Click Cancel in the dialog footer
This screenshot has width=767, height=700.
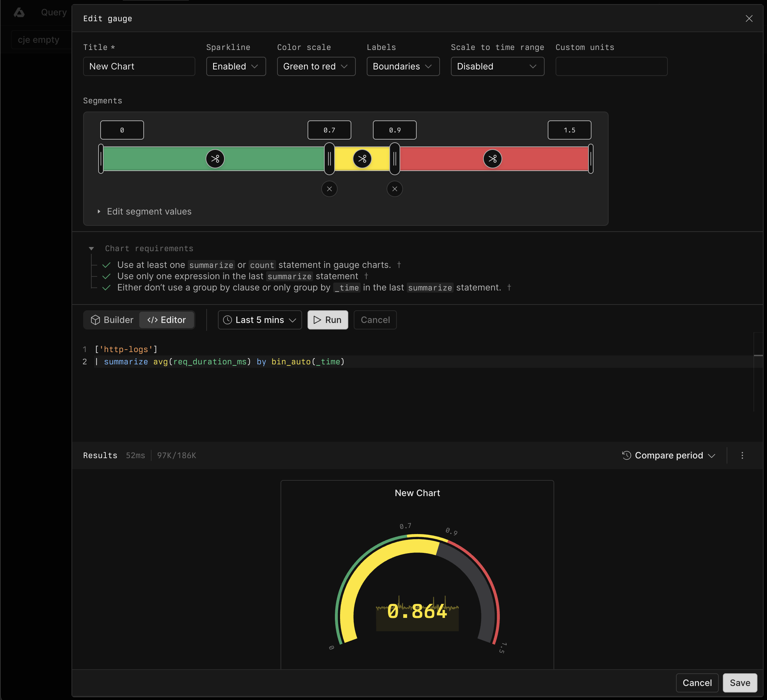coord(697,683)
